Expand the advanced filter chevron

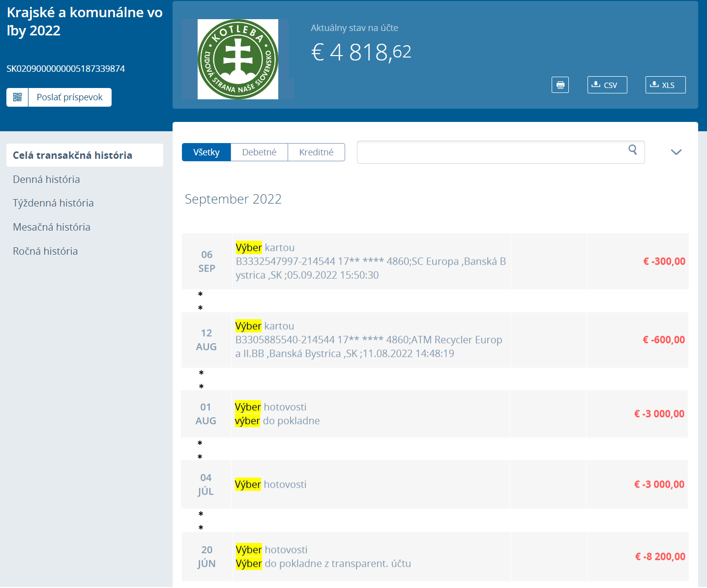coord(676,152)
